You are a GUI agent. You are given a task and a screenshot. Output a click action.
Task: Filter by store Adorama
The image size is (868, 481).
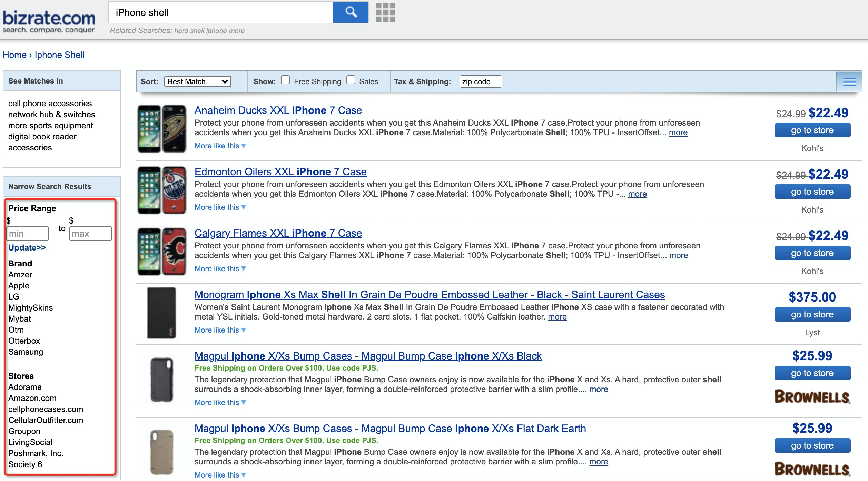(25, 387)
